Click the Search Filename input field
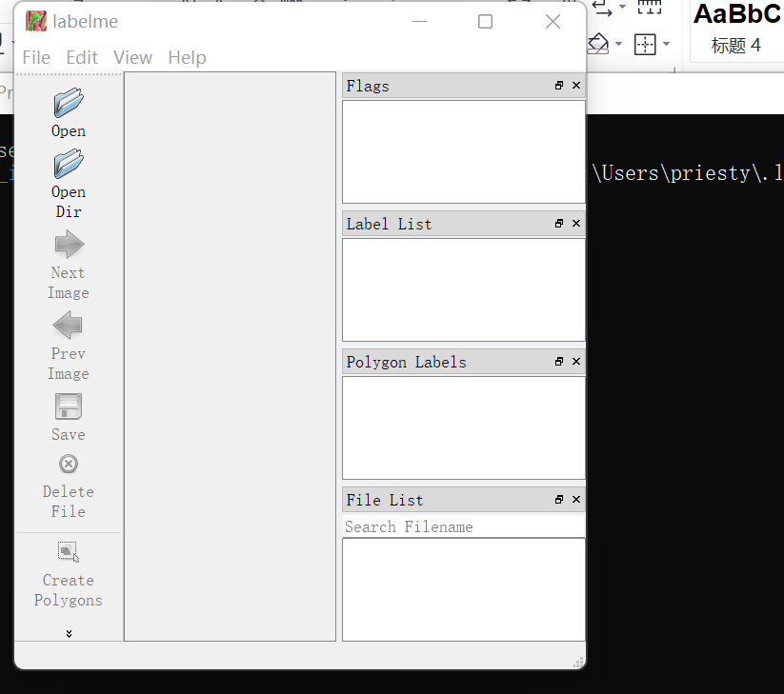784x694 pixels. (464, 526)
